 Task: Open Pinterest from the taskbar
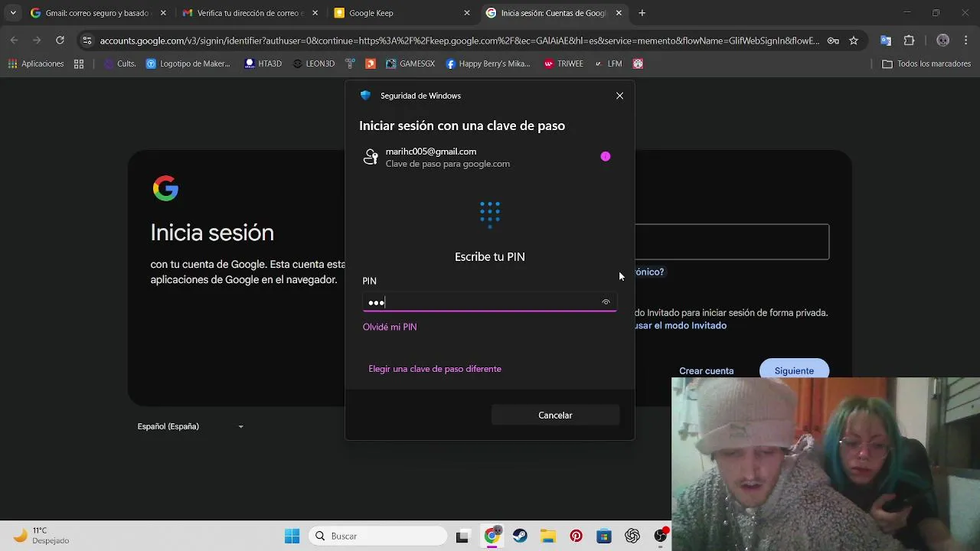click(x=576, y=536)
